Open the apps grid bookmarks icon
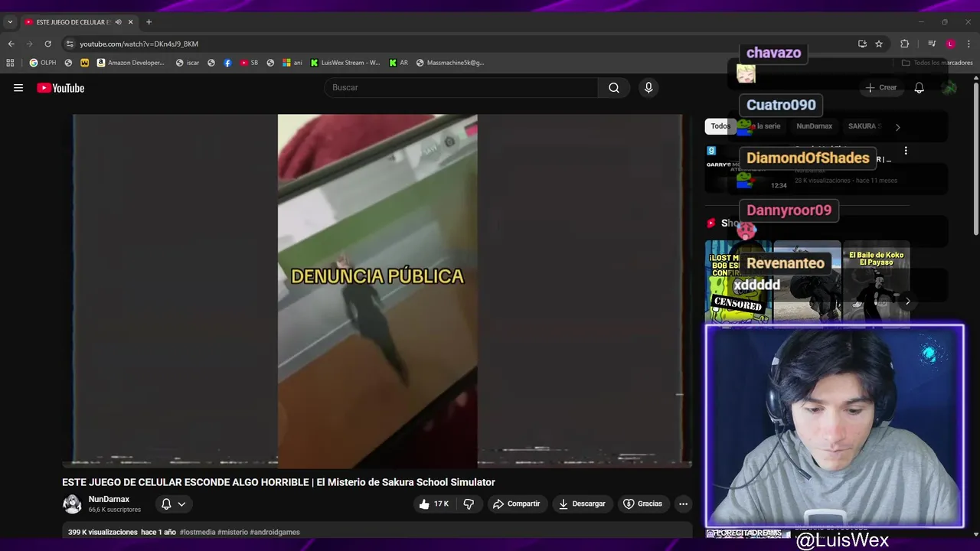This screenshot has width=980, height=551. click(10, 63)
